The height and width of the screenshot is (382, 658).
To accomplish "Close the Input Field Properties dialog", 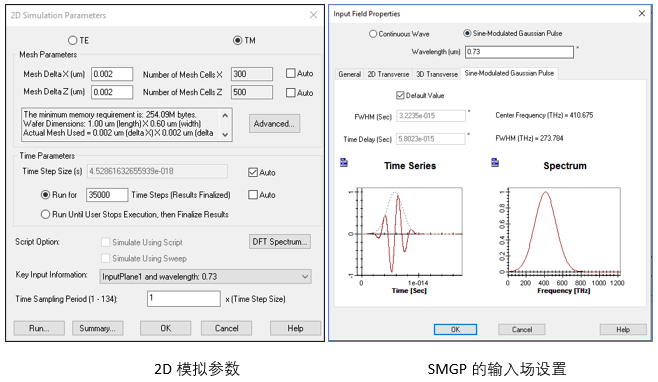I will pyautogui.click(x=642, y=13).
